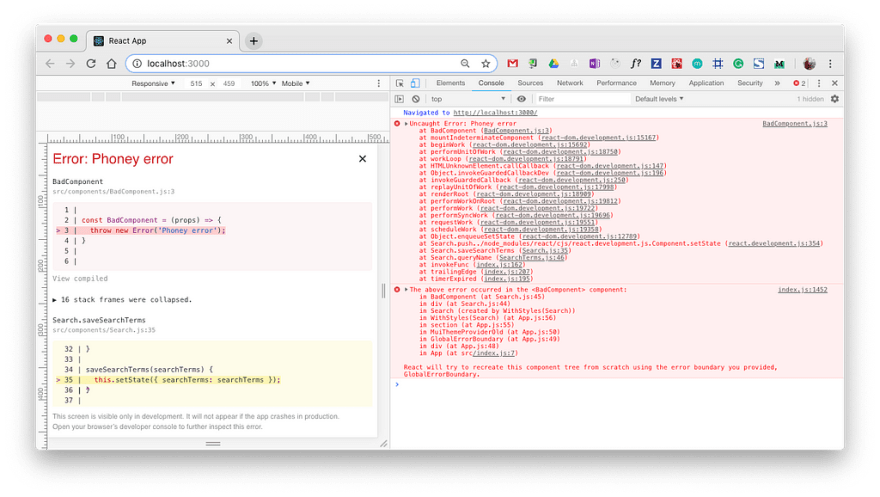Switch to the Console tab

[x=491, y=83]
